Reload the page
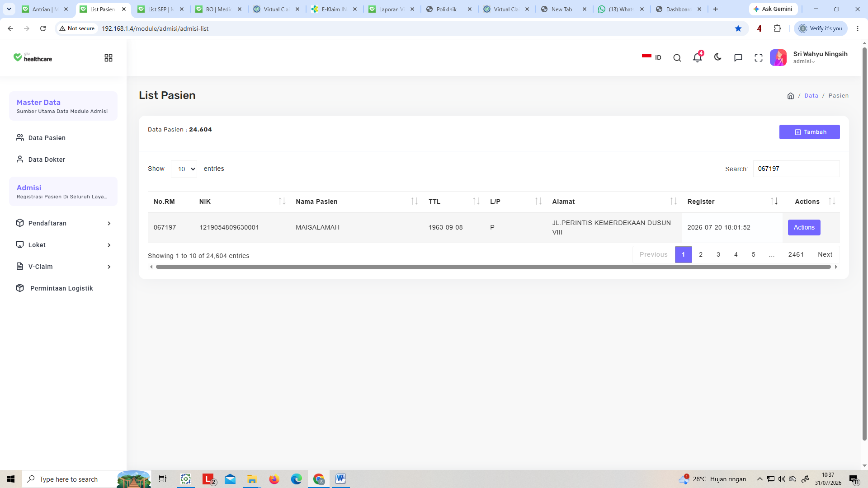This screenshot has height=488, width=868. [x=43, y=28]
